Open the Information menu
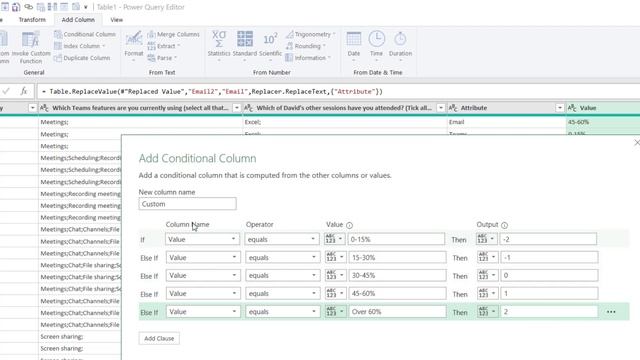The width and height of the screenshot is (640, 360). pos(307,58)
